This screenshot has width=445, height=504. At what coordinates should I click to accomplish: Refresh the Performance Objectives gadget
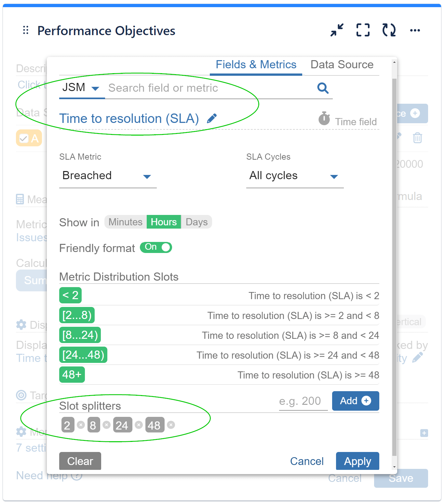point(389,30)
